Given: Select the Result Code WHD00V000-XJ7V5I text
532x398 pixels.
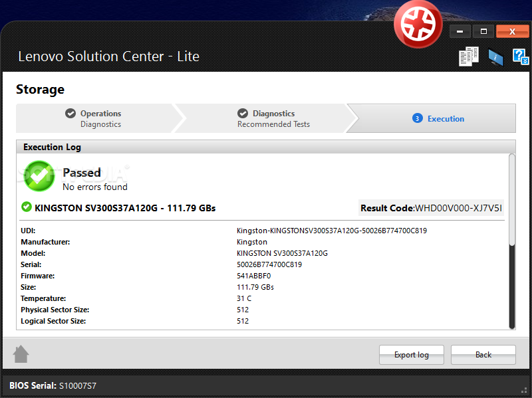Looking at the screenshot, I should tap(431, 208).
